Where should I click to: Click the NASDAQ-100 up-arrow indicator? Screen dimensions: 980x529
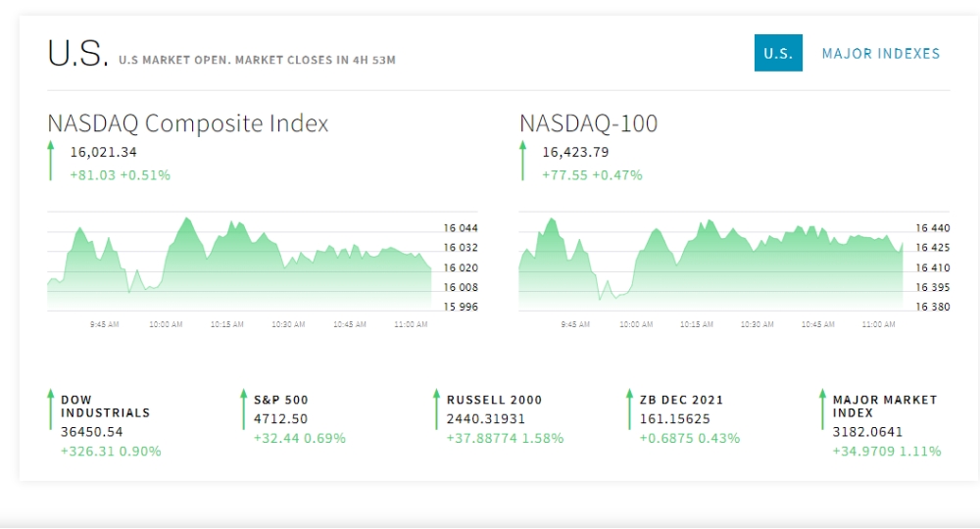click(523, 161)
